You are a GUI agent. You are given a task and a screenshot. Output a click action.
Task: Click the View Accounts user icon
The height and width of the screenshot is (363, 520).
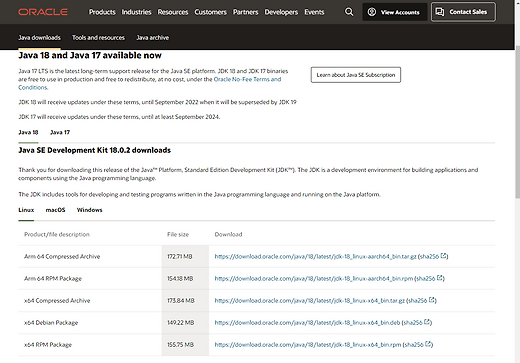[372, 12]
